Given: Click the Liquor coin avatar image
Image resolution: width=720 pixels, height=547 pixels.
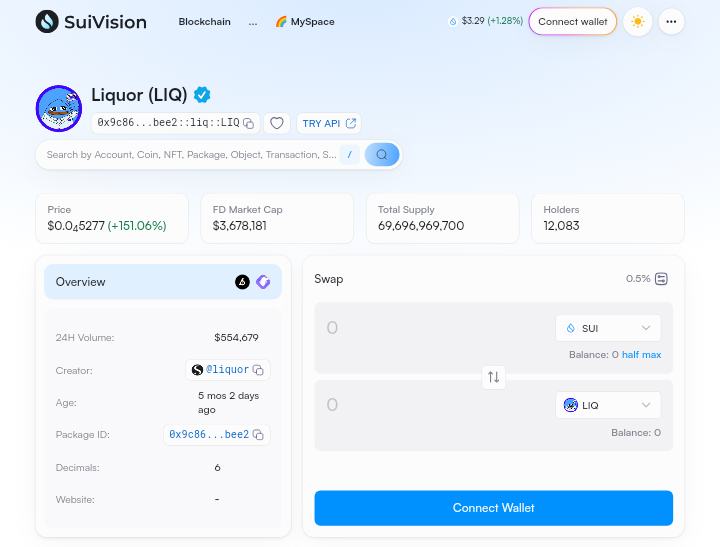Looking at the screenshot, I should coord(59,108).
